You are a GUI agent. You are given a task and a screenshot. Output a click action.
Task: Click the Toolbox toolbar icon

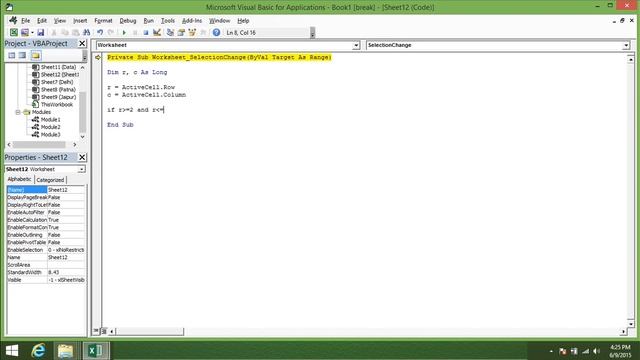(x=203, y=32)
